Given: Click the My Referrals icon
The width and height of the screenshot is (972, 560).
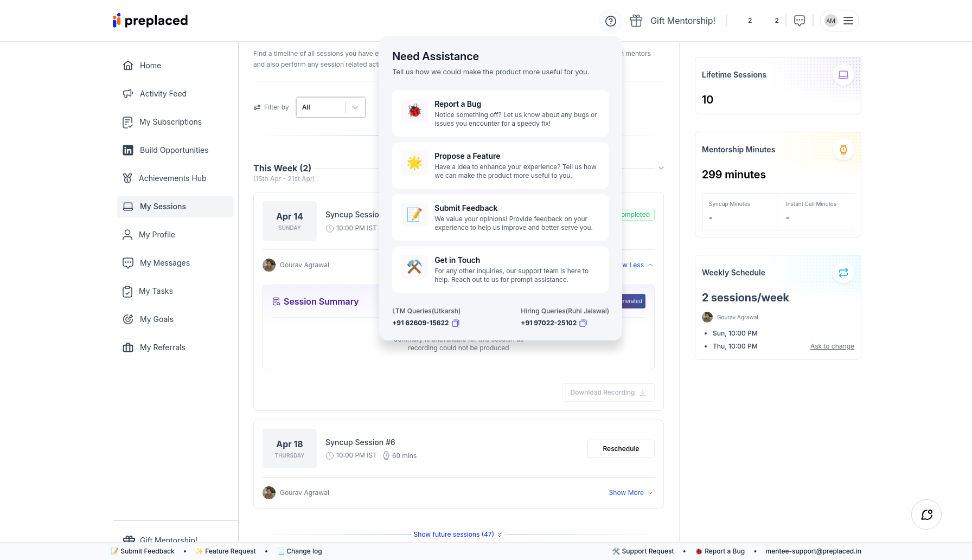Looking at the screenshot, I should pos(128,347).
